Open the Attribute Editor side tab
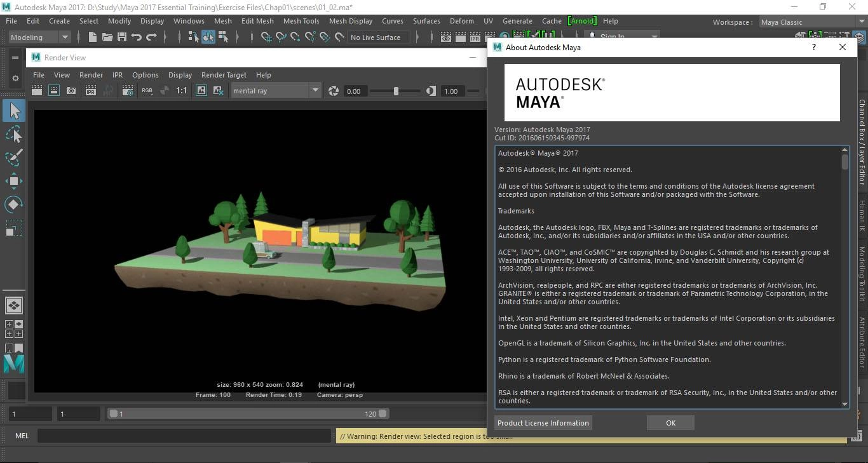The width and height of the screenshot is (868, 463). tap(862, 342)
